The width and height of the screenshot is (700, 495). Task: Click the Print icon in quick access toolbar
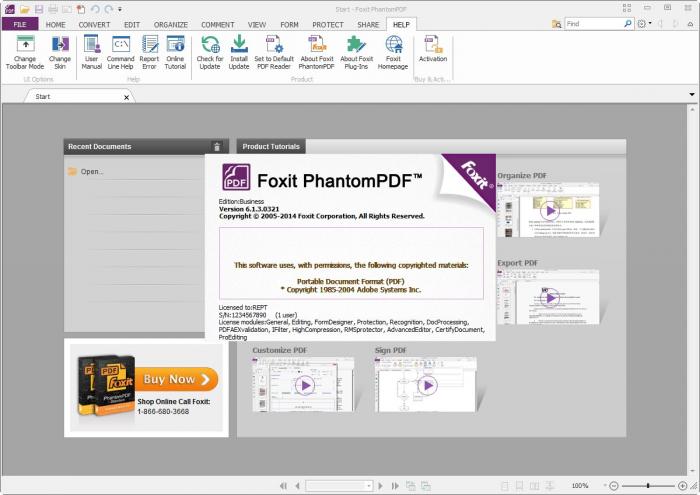coord(53,9)
